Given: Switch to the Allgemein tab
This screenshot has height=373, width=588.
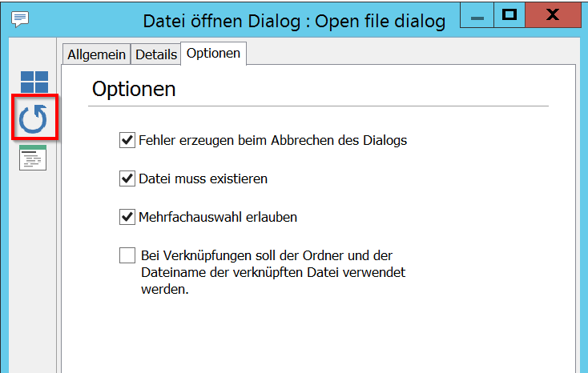Looking at the screenshot, I should [96, 54].
